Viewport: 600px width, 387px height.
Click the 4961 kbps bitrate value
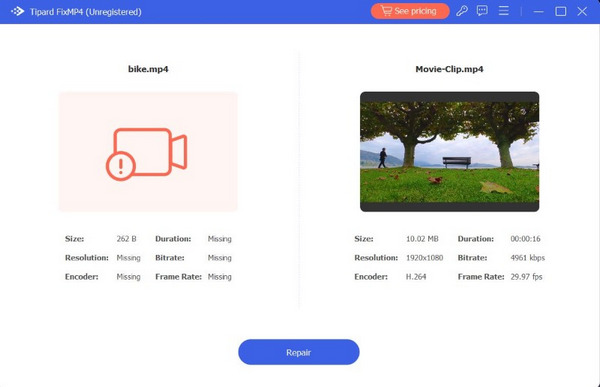coord(527,258)
